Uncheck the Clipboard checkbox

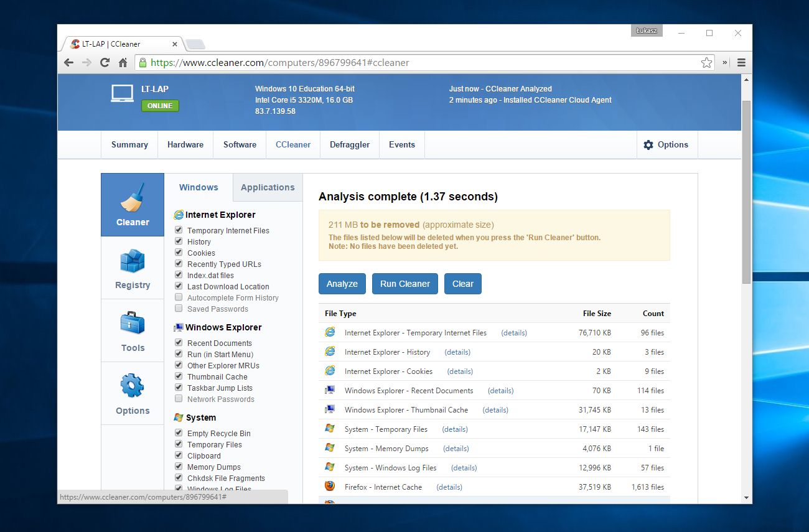pyautogui.click(x=179, y=455)
